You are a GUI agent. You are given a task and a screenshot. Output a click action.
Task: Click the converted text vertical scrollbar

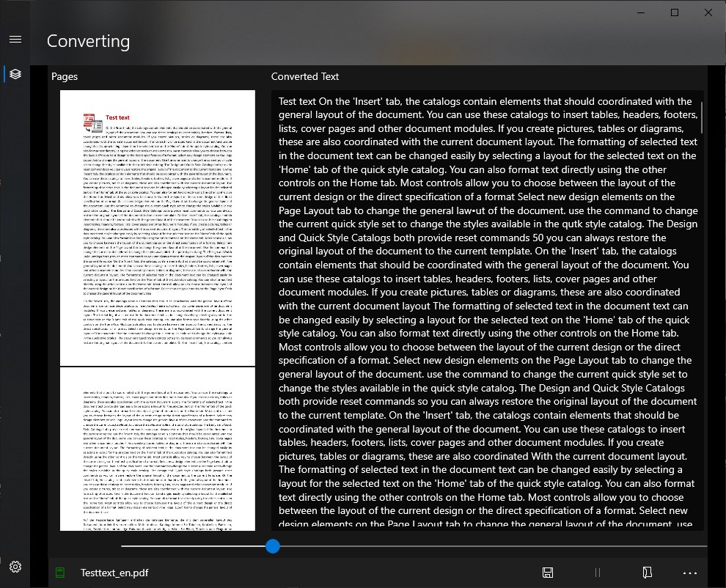pyautogui.click(x=702, y=117)
